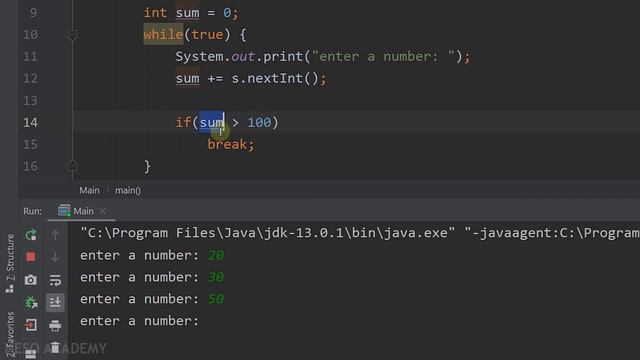The height and width of the screenshot is (360, 640).
Task: Click line number 14 in the gutter
Action: (x=30, y=122)
